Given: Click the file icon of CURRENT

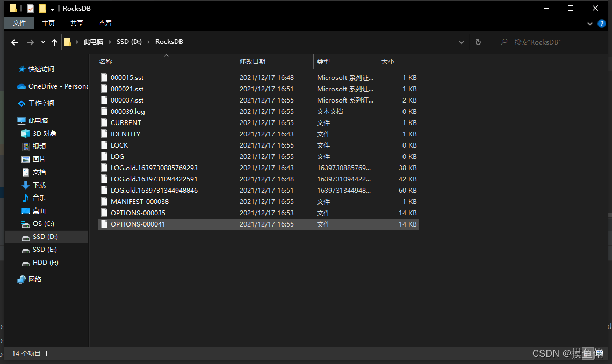Looking at the screenshot, I should pos(104,122).
